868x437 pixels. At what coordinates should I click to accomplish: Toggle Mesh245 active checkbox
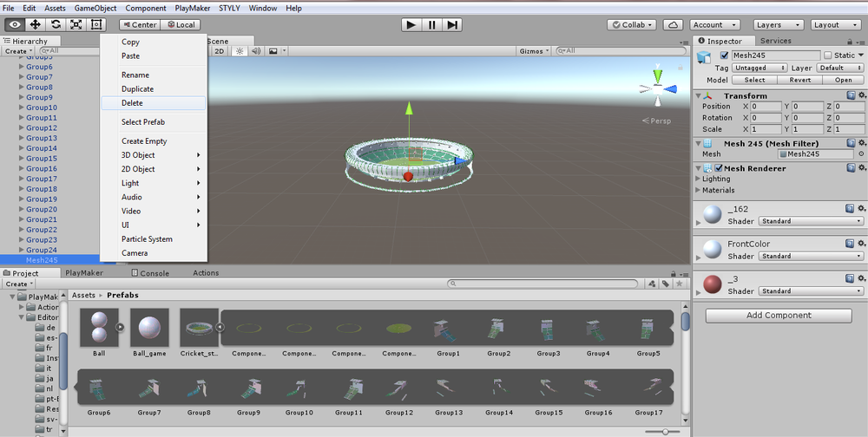coord(724,55)
